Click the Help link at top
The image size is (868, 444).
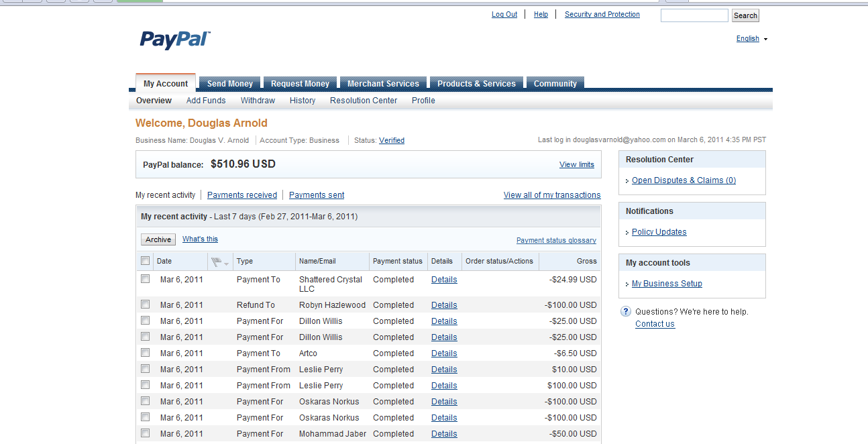click(x=541, y=14)
